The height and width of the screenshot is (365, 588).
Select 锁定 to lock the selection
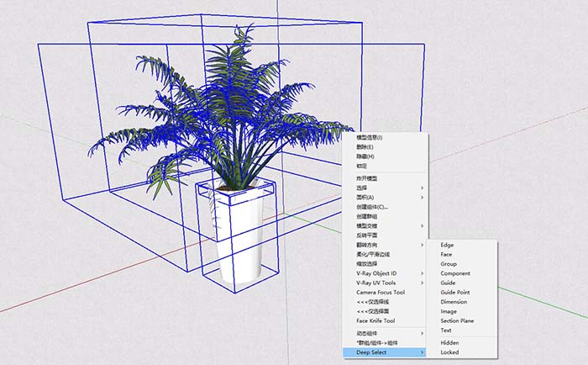click(x=363, y=166)
